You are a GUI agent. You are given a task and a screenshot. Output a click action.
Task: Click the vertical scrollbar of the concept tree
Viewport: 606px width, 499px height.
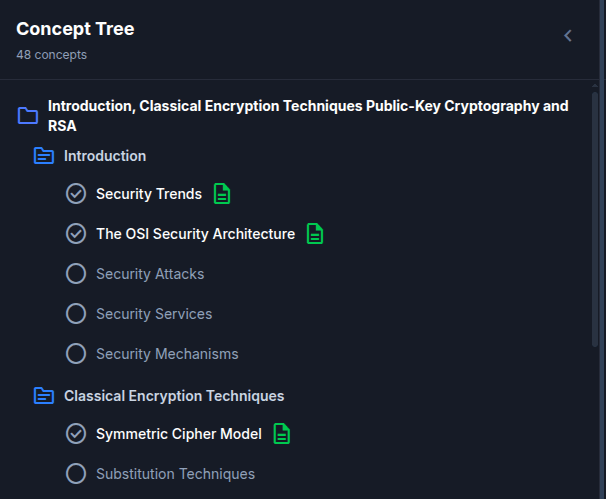click(596, 220)
